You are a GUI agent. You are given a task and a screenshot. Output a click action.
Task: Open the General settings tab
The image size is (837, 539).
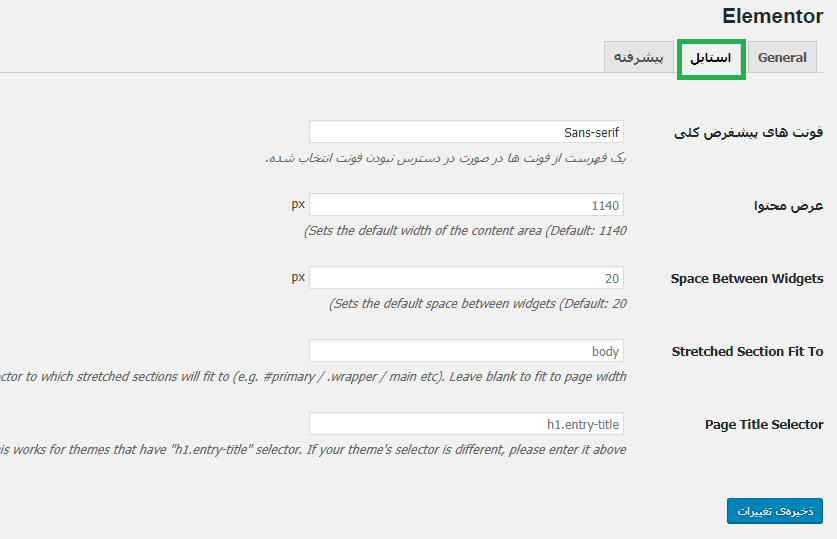coord(782,57)
